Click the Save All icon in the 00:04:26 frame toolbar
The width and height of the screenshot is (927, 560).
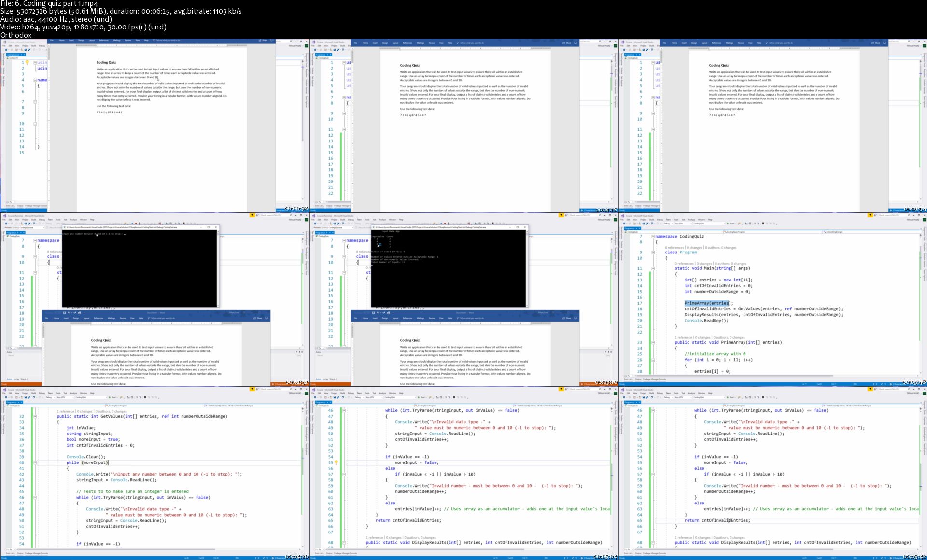point(29,397)
